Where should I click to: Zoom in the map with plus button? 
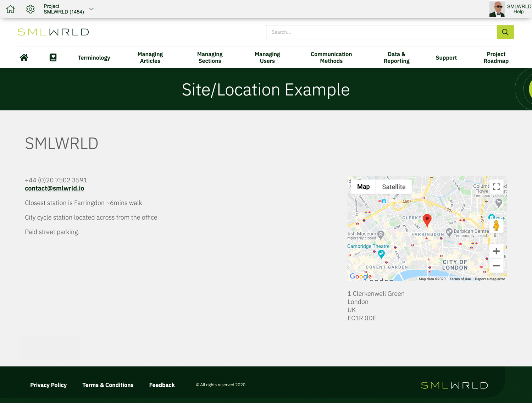(x=497, y=251)
